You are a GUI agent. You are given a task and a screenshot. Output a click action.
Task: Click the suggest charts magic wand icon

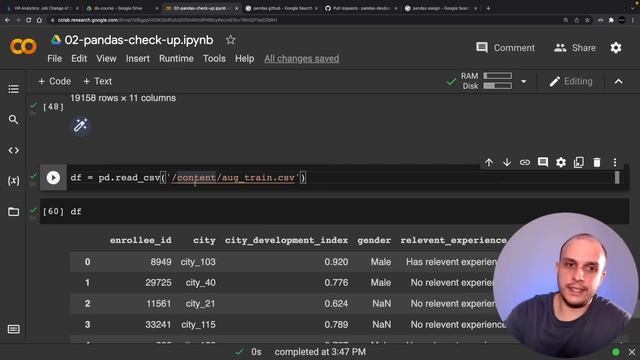[80, 125]
